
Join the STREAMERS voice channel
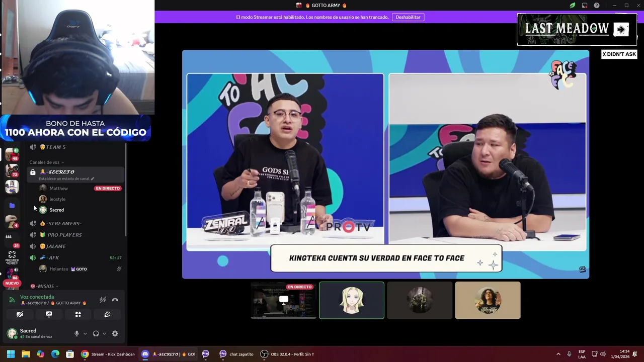[75, 223]
